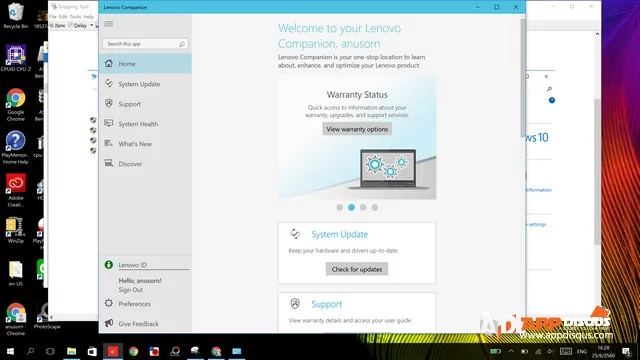Open Discover from the sidebar

145,164
